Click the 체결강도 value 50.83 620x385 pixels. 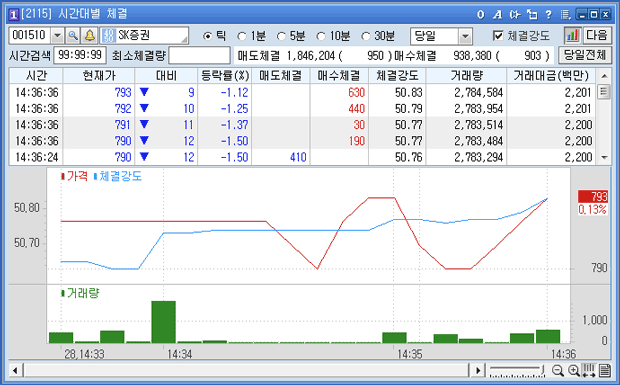tap(409, 92)
